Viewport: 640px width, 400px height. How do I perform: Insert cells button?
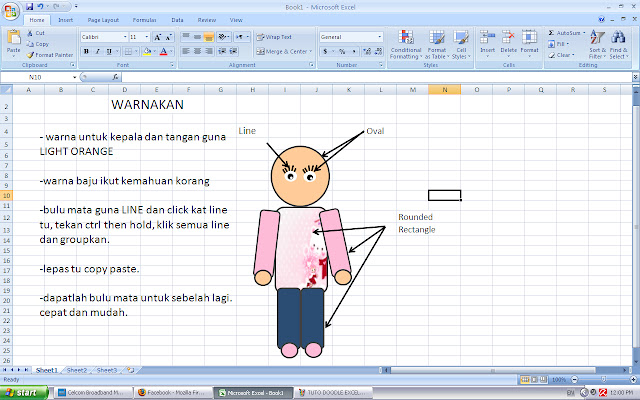coord(487,43)
